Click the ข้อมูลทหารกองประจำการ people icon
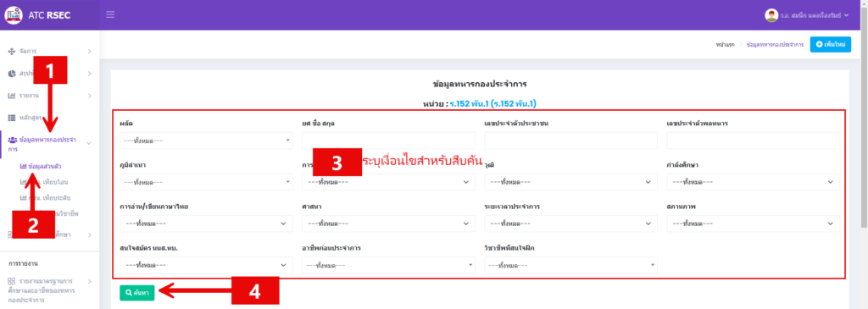Viewport: 868px width, 309px height. (12, 140)
